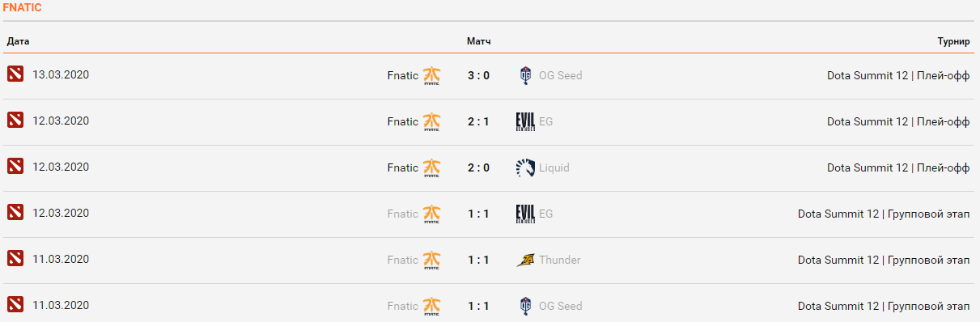Open the 3 : 0 match score

pos(478,75)
